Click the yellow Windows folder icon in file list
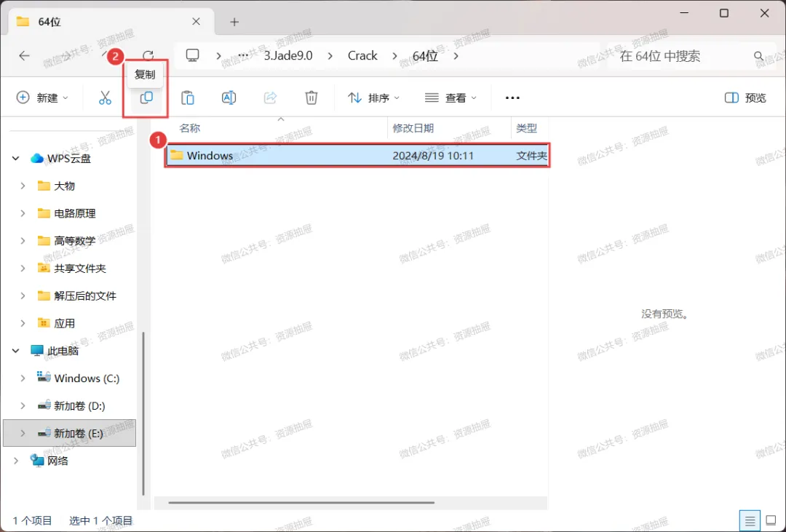 pyautogui.click(x=176, y=155)
